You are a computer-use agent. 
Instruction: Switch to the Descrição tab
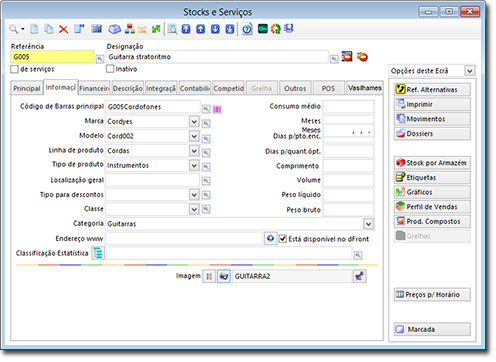tap(128, 88)
